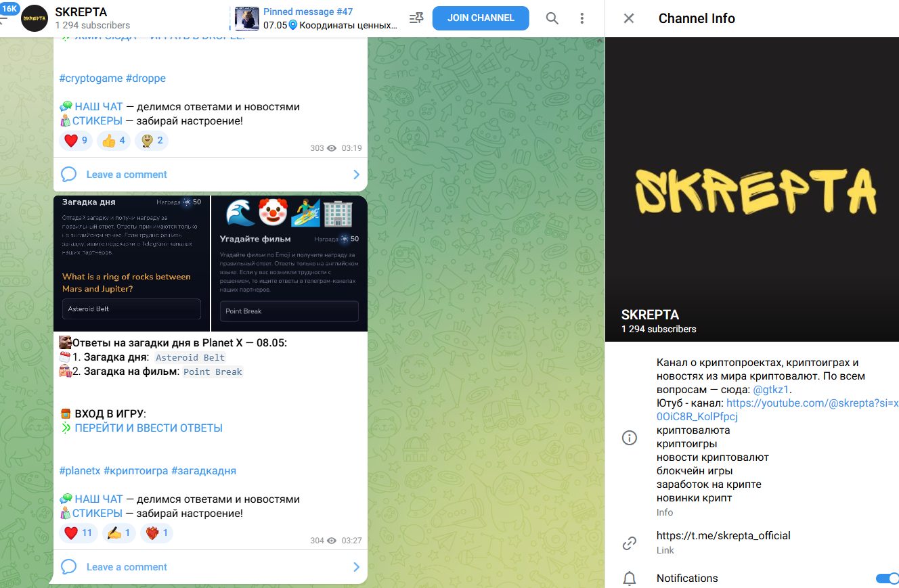Open НАШ ЧАТ link in Planet X post
The height and width of the screenshot is (588, 899).
pos(99,499)
